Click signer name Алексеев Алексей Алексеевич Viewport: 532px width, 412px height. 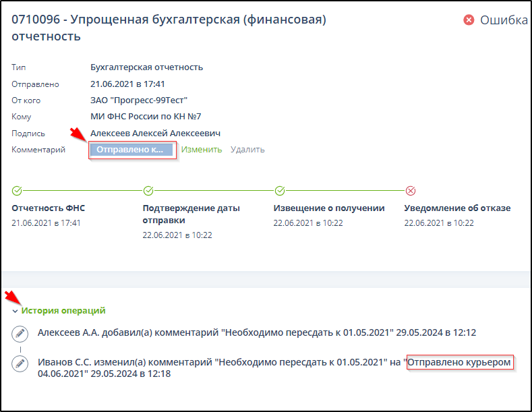click(x=155, y=133)
